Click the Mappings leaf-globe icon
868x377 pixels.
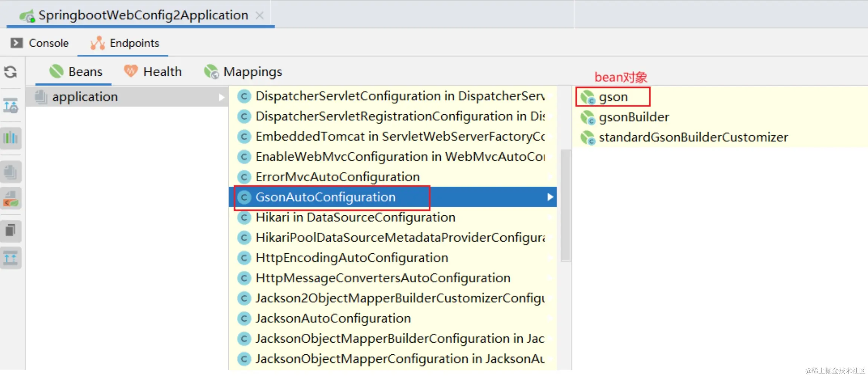(211, 72)
